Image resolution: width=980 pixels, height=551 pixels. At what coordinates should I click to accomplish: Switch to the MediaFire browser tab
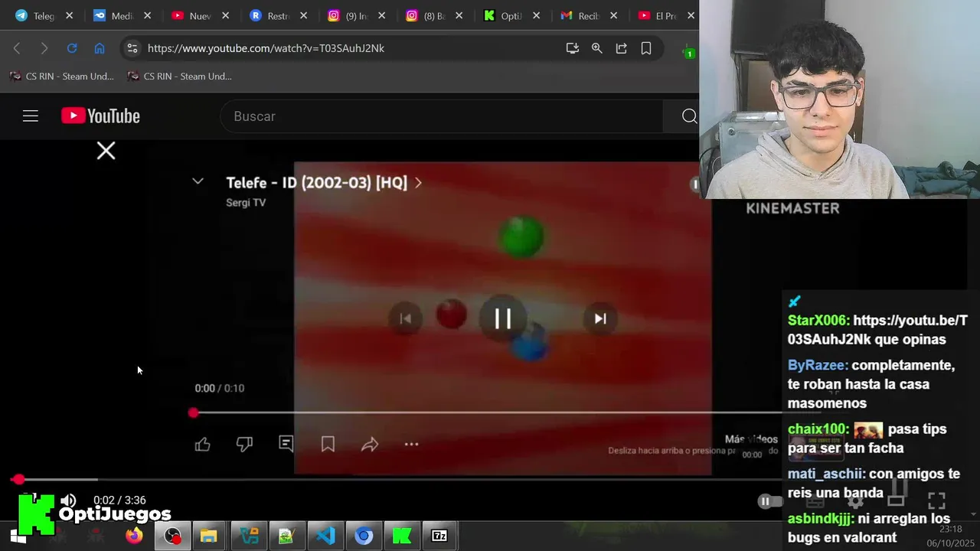(113, 15)
